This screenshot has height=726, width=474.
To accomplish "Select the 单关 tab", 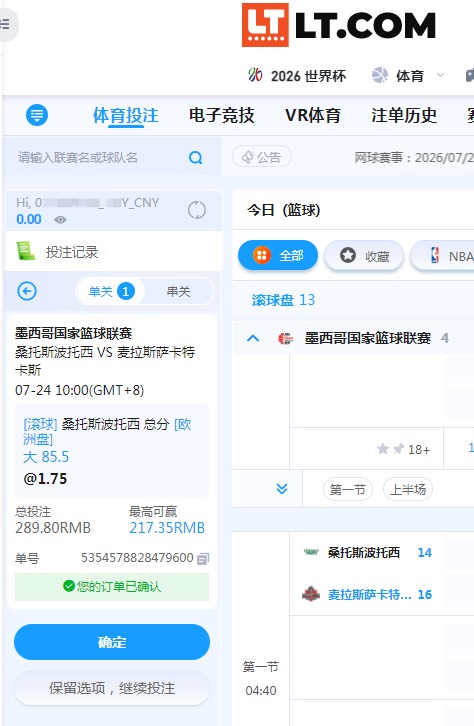I will [111, 291].
